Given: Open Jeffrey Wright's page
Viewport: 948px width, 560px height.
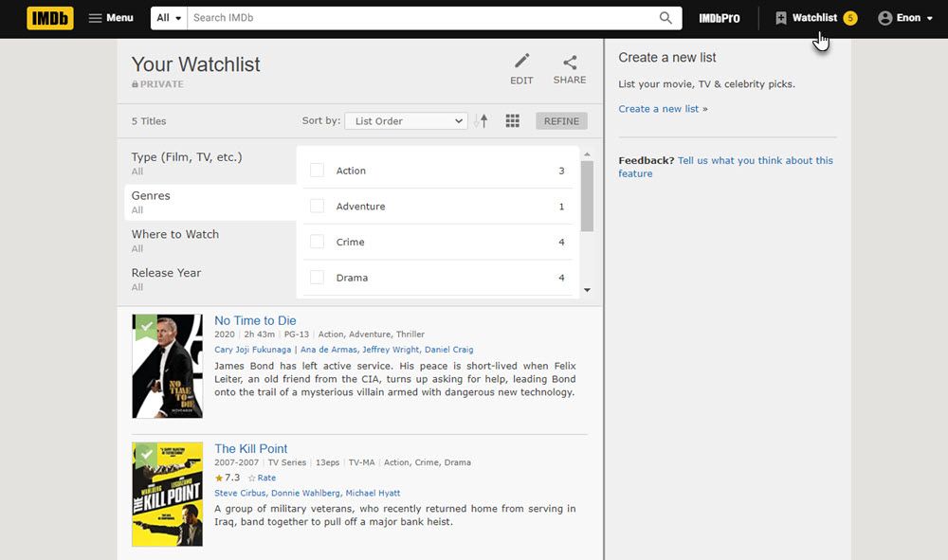Looking at the screenshot, I should pyautogui.click(x=391, y=349).
